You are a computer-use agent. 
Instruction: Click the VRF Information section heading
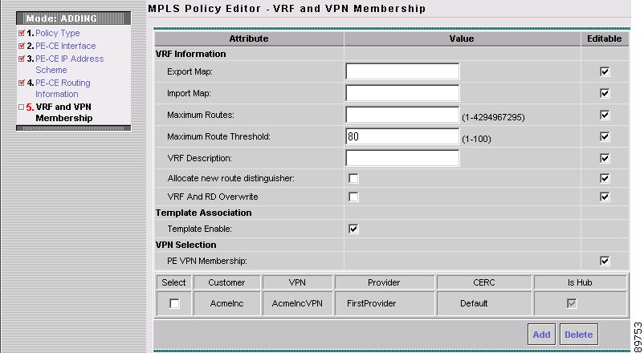click(x=190, y=54)
